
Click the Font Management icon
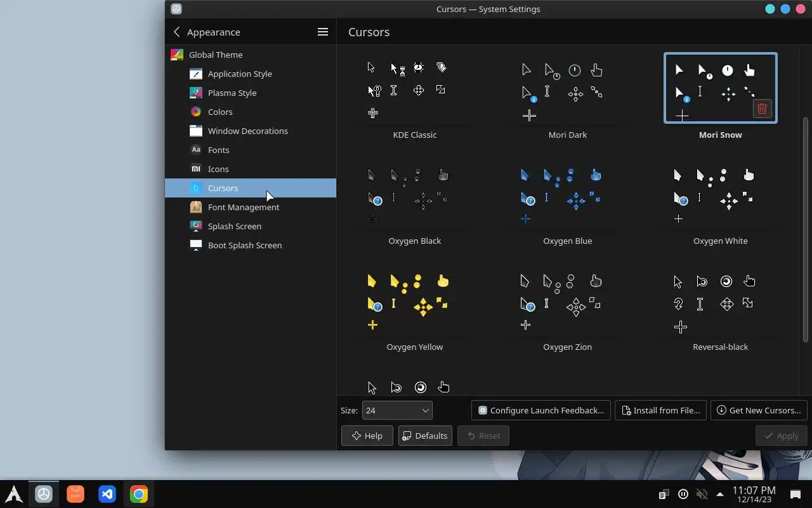(196, 207)
